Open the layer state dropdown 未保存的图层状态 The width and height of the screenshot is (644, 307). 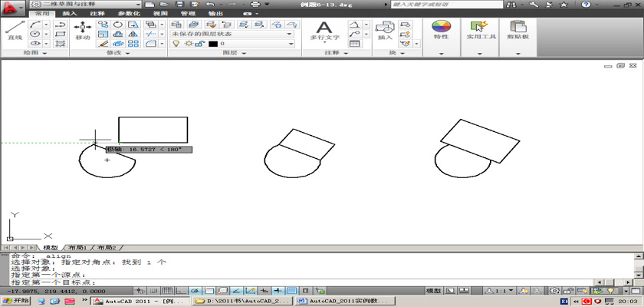tap(232, 34)
